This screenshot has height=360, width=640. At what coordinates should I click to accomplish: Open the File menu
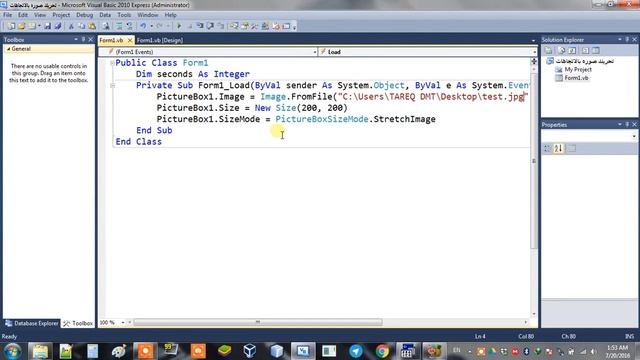[7, 15]
